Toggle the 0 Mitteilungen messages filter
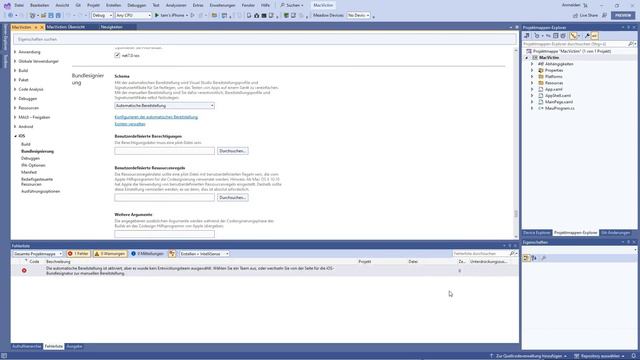This screenshot has width=640, height=360. tap(147, 254)
